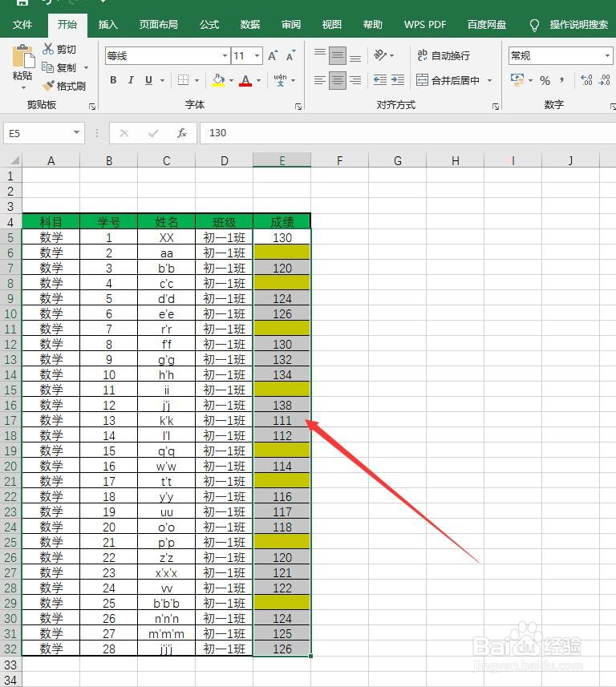Open the number format dropdown 常规

[x=607, y=55]
